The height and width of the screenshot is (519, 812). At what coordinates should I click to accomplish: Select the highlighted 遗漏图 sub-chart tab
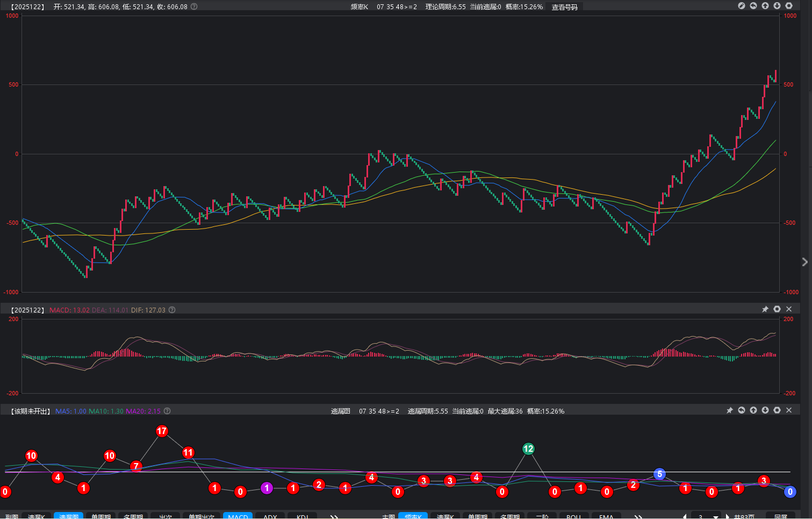coord(69,516)
